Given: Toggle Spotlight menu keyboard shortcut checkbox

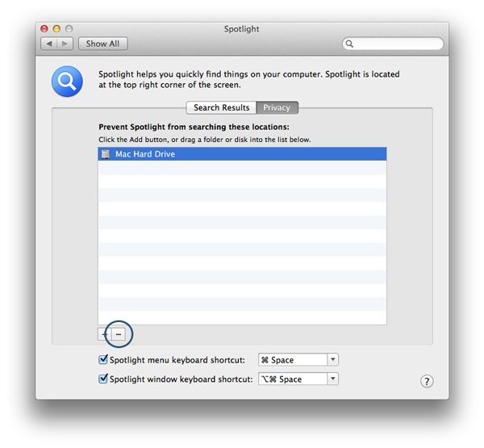Looking at the screenshot, I should [103, 359].
